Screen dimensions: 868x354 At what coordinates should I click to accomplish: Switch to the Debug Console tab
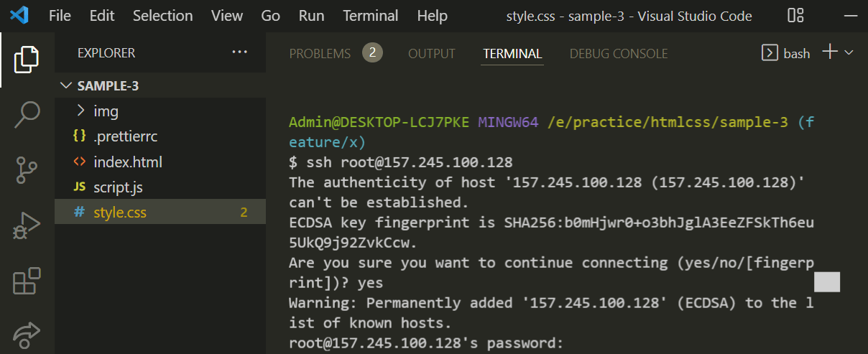coord(619,54)
